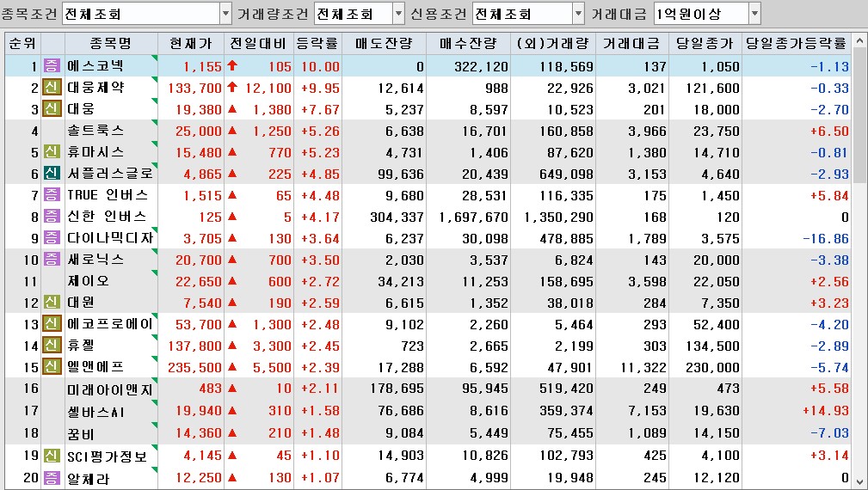Image resolution: width=868 pixels, height=490 pixels.
Task: Click the upper-limit arrow in 대웅제약 row
Action: tap(232, 87)
